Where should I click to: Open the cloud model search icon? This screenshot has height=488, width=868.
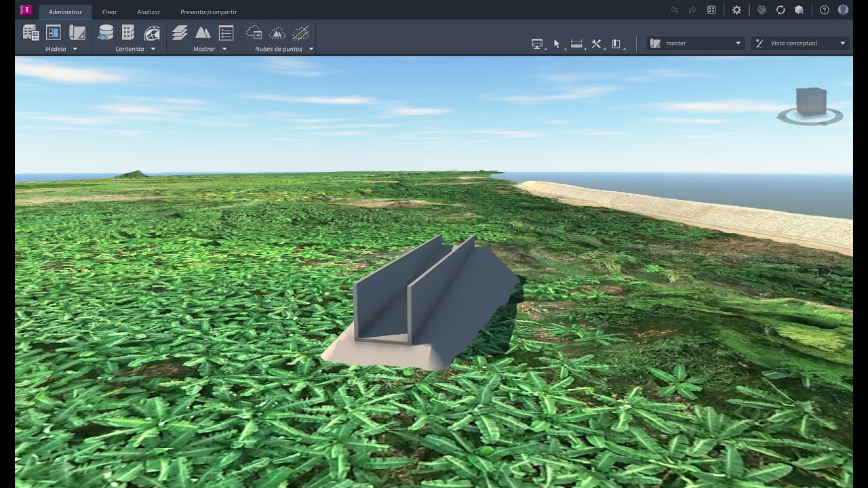tap(800, 10)
